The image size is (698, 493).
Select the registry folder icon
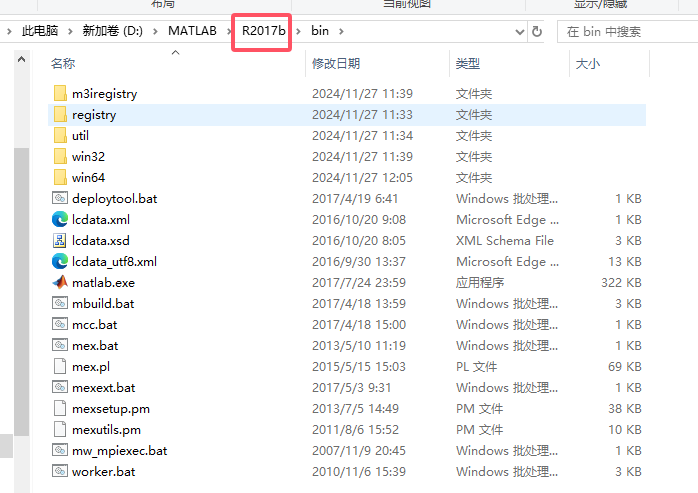coord(60,114)
